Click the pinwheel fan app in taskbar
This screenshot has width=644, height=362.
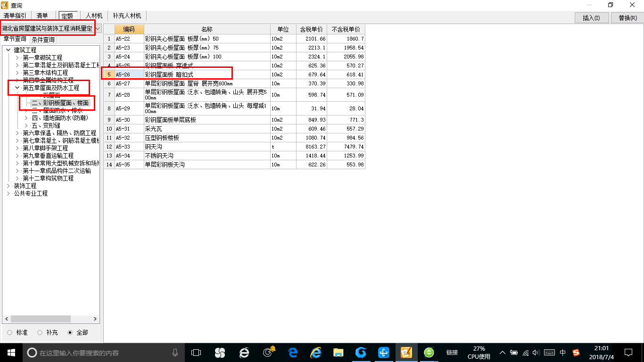click(x=220, y=353)
